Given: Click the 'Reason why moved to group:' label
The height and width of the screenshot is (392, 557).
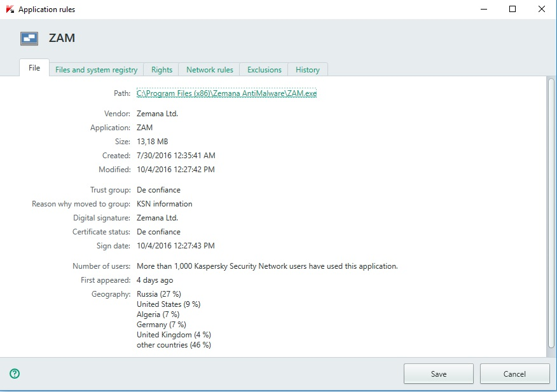Looking at the screenshot, I should [81, 204].
